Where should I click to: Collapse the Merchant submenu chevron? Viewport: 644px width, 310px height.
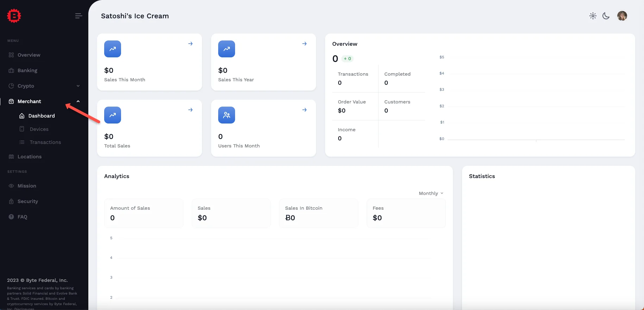point(78,101)
